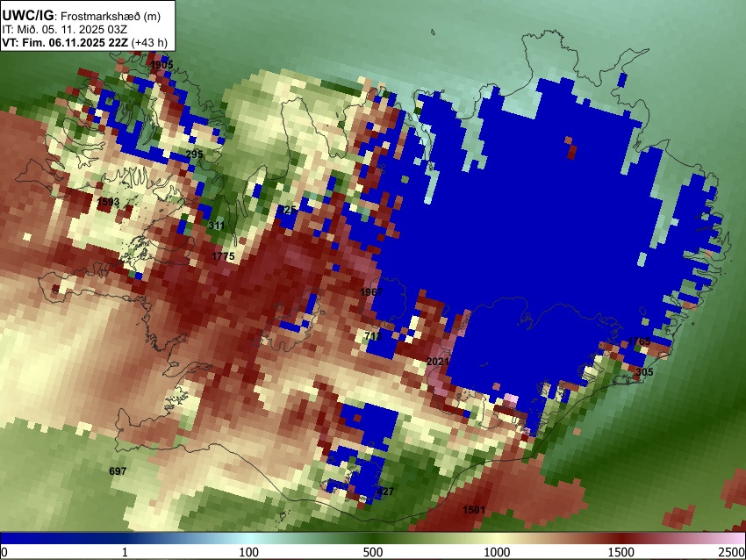Click the 1775 map value label

pyautogui.click(x=223, y=256)
